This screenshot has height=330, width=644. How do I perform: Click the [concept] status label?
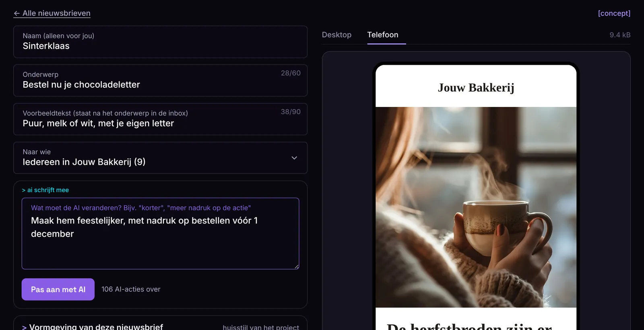click(x=614, y=13)
